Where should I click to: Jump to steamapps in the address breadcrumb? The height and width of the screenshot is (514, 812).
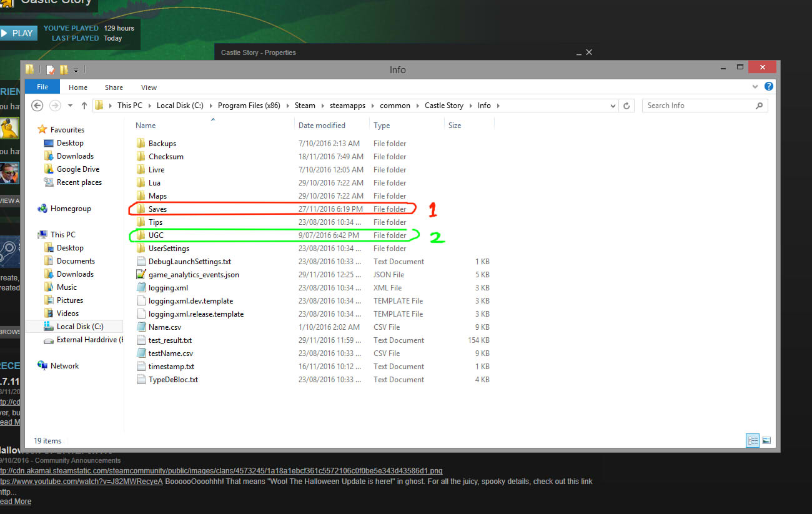coord(347,106)
